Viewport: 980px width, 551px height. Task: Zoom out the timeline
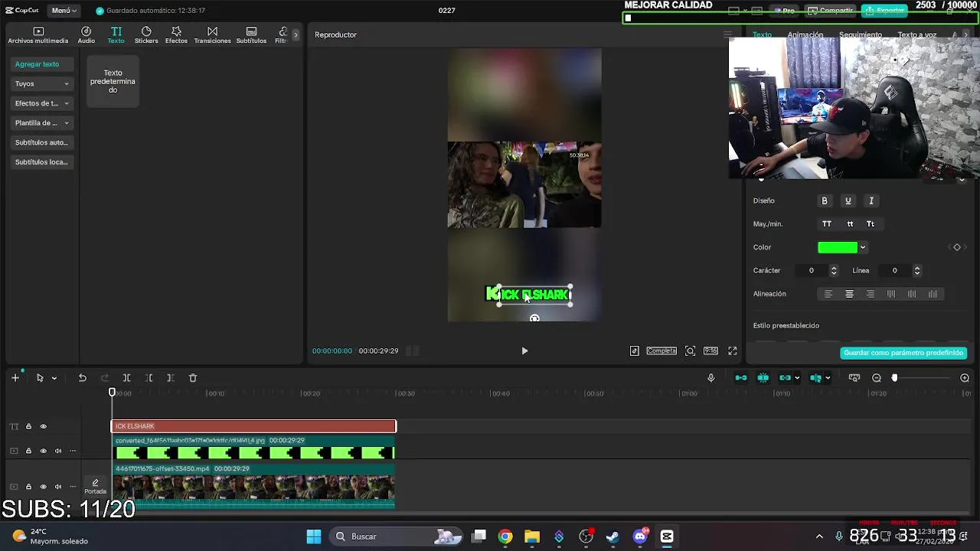pyautogui.click(x=877, y=378)
